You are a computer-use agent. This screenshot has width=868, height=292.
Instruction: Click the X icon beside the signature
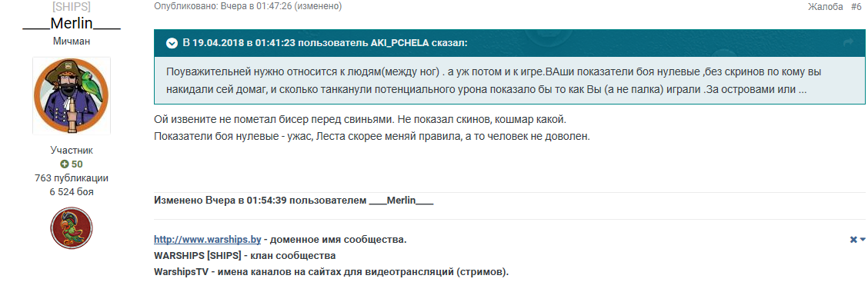pos(853,240)
